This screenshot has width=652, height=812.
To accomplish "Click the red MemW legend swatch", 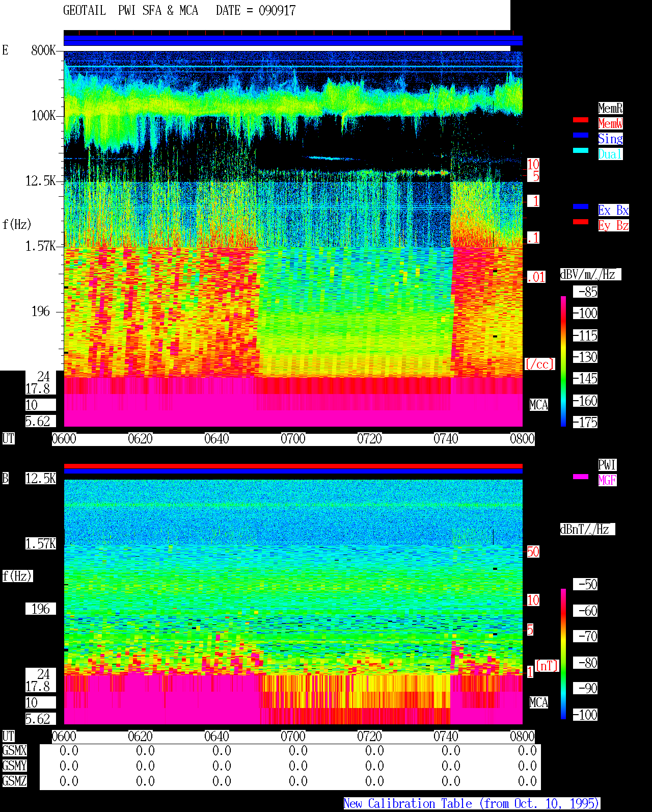I will 581,120.
